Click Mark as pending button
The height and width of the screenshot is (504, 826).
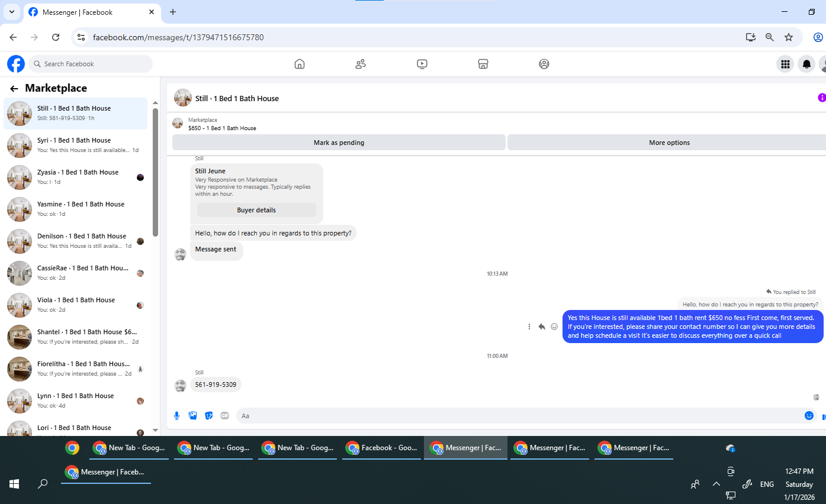pyautogui.click(x=339, y=143)
